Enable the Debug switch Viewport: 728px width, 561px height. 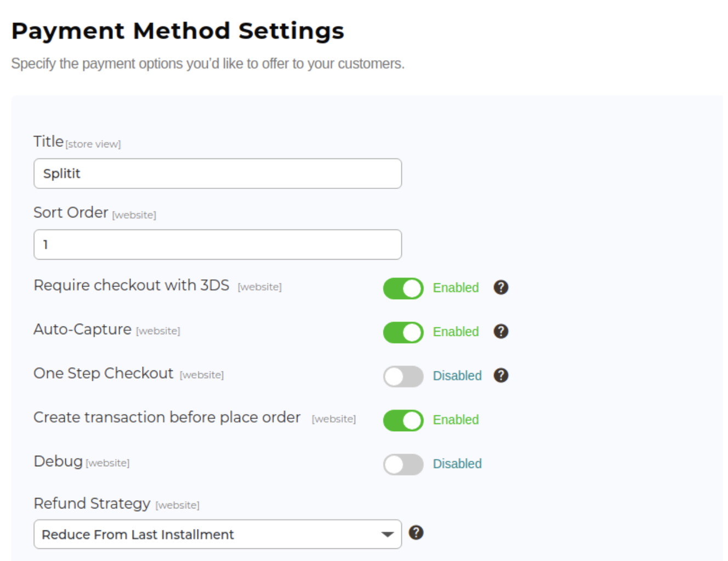click(403, 464)
